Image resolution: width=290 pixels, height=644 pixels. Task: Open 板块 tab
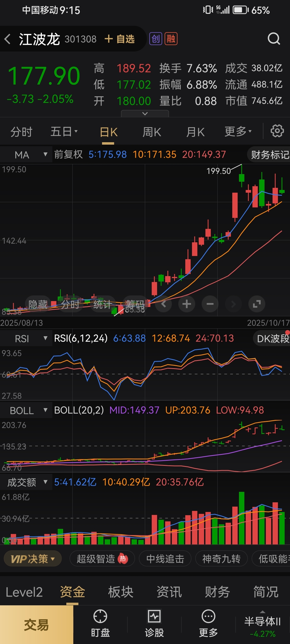(121, 592)
